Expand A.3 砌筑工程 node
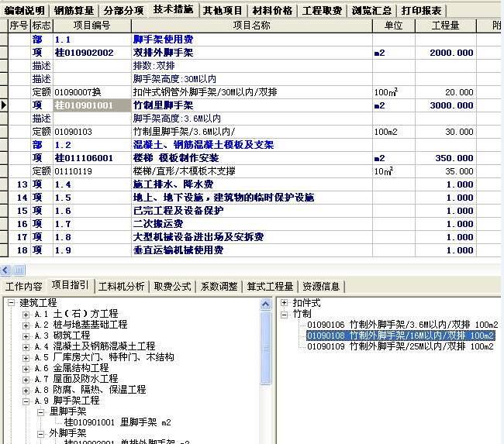This screenshot has height=444, width=504. pyautogui.click(x=26, y=336)
